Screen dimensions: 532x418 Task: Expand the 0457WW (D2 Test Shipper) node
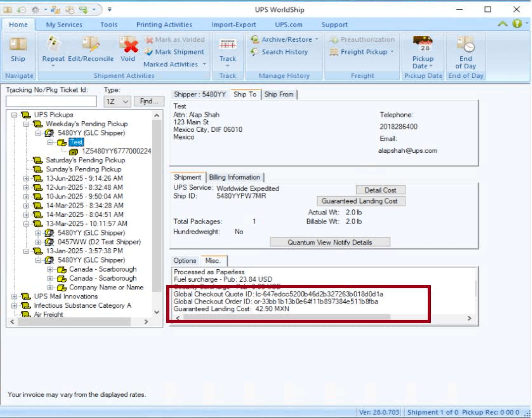38,242
